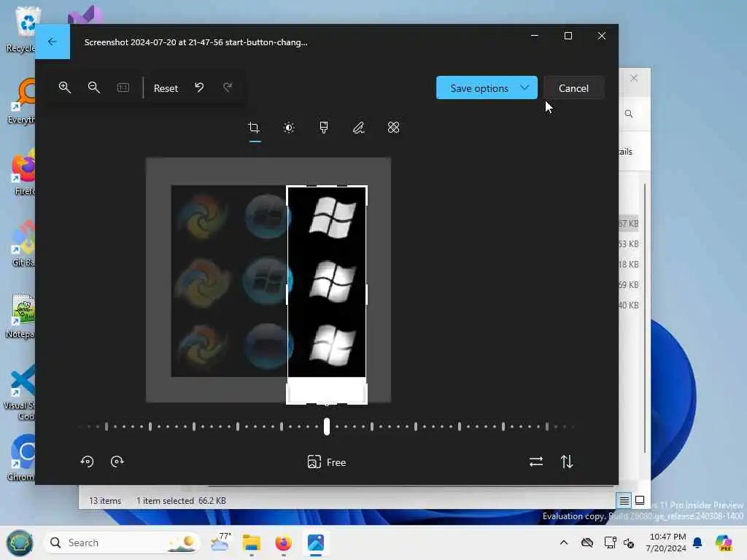Select the Crop tab
The height and width of the screenshot is (560, 747).
255,128
